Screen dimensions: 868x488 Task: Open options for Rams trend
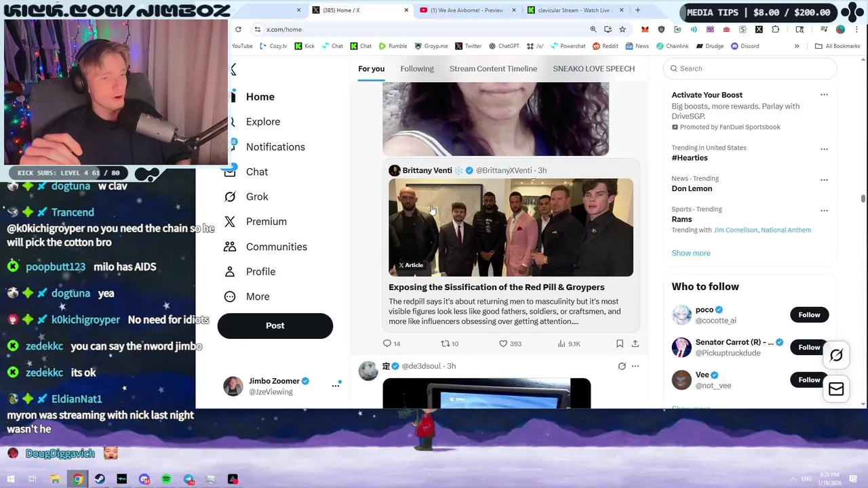point(824,211)
